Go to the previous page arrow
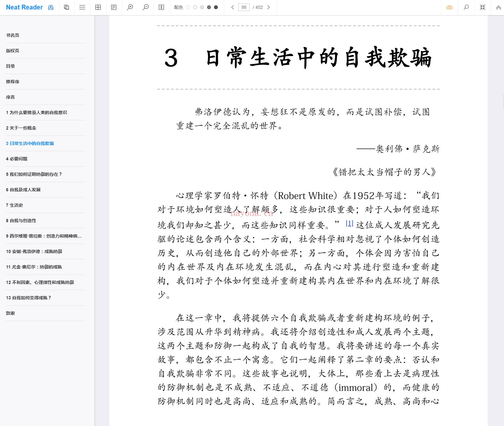This screenshot has width=504, height=426. tap(233, 7)
